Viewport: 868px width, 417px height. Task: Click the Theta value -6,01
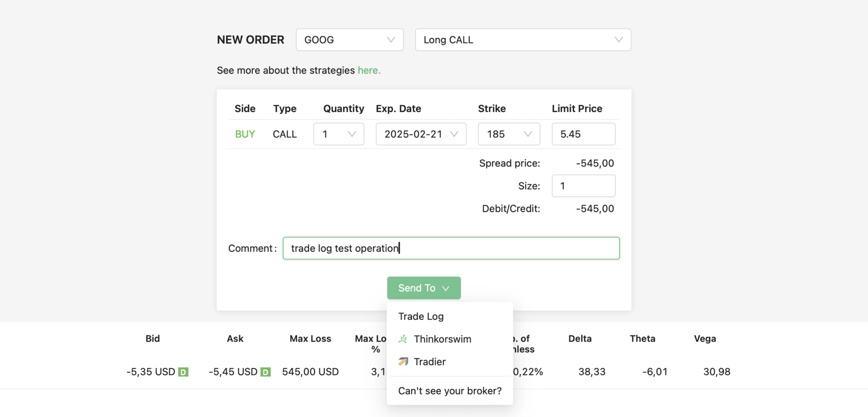pyautogui.click(x=655, y=372)
